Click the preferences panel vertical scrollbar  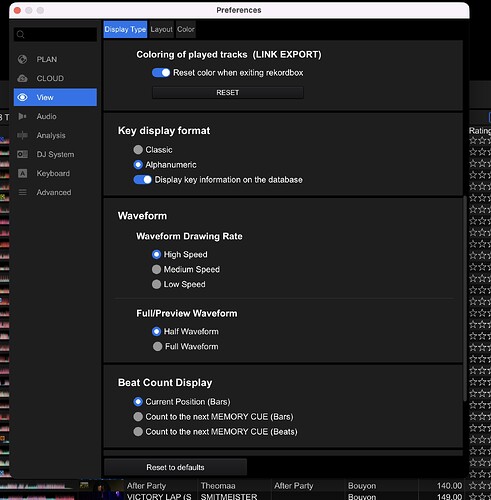(x=465, y=298)
